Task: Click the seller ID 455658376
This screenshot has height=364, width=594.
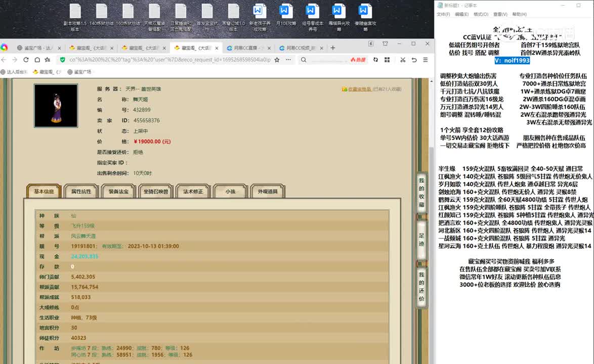Action: [x=147, y=120]
